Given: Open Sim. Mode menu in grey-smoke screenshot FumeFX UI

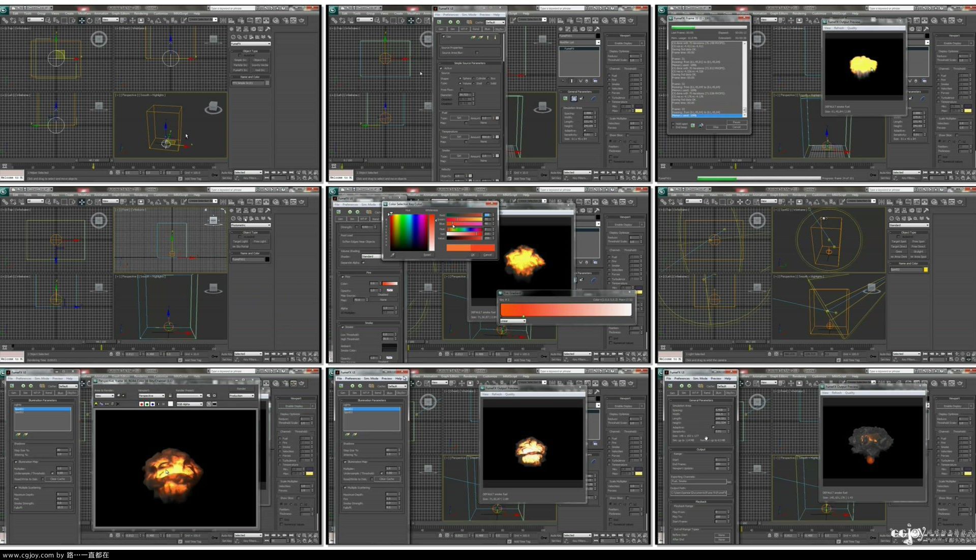Looking at the screenshot, I should tap(700, 379).
